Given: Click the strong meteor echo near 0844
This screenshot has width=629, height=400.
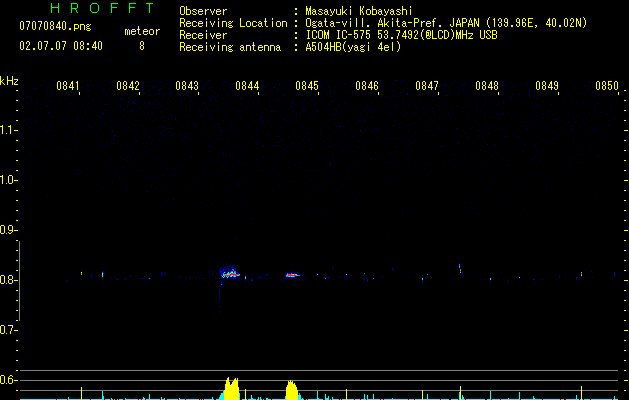Looking at the screenshot, I should [x=230, y=274].
